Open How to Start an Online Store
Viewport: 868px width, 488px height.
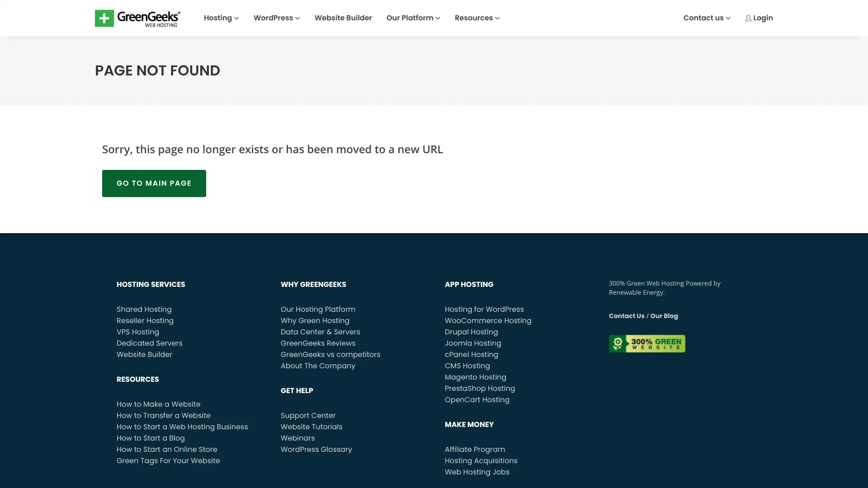(167, 450)
